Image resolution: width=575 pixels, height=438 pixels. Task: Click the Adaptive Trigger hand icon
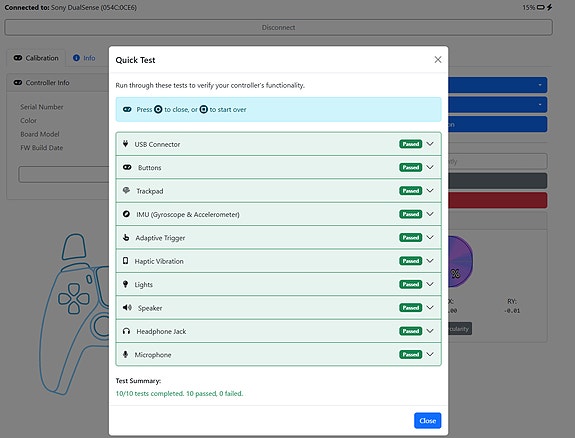coord(126,237)
